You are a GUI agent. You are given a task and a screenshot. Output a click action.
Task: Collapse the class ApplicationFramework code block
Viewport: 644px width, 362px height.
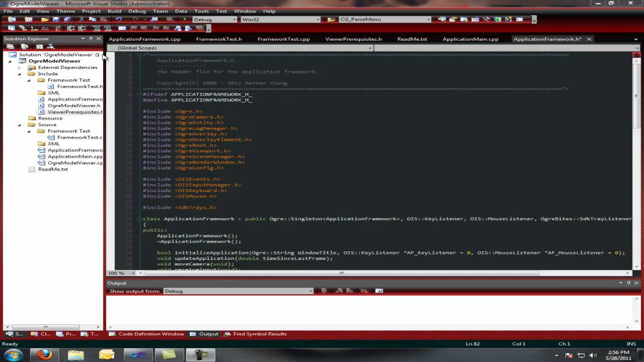tap(138, 219)
